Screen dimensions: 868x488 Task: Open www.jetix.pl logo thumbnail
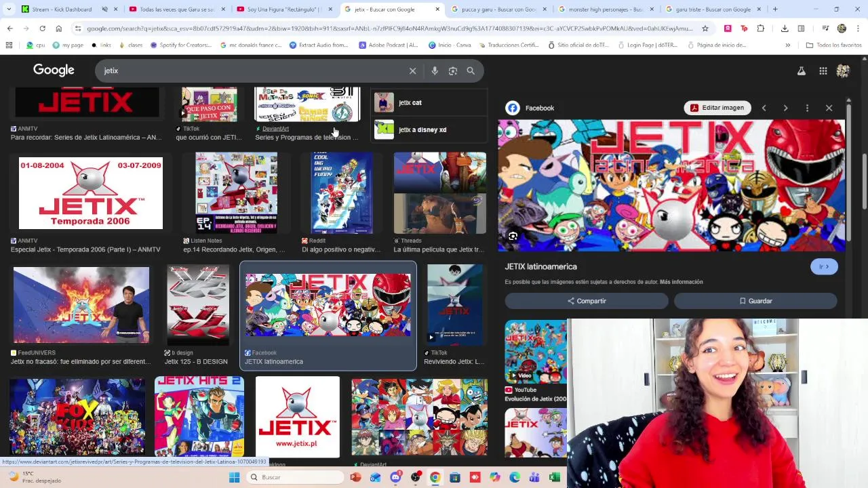click(298, 417)
